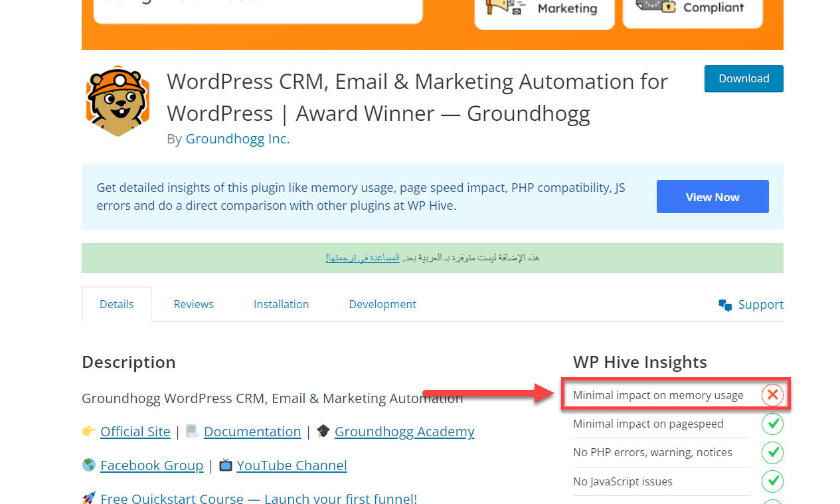840x504 pixels.
Task: Open the Arabic translation help link
Action: pyautogui.click(x=363, y=257)
